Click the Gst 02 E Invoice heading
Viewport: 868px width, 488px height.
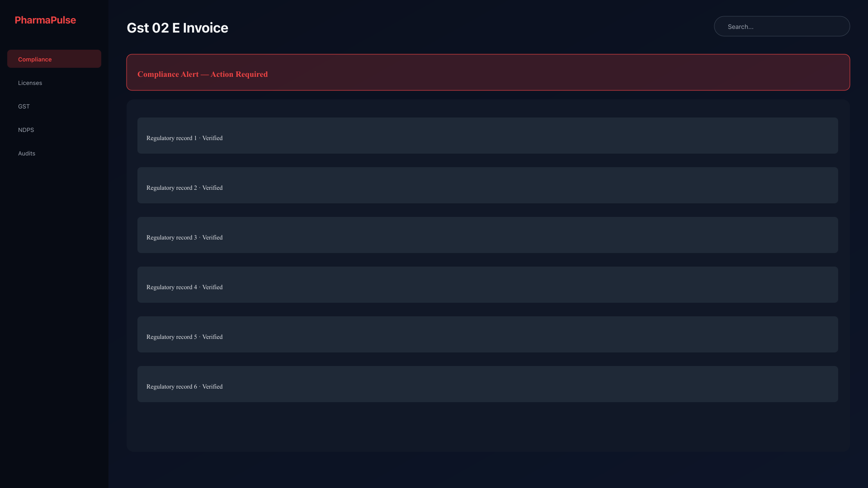(177, 28)
